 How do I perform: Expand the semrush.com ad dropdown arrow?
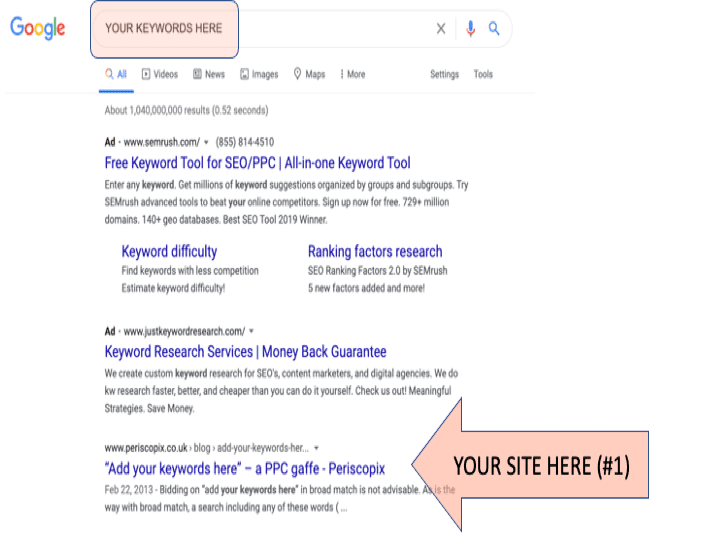(206, 142)
